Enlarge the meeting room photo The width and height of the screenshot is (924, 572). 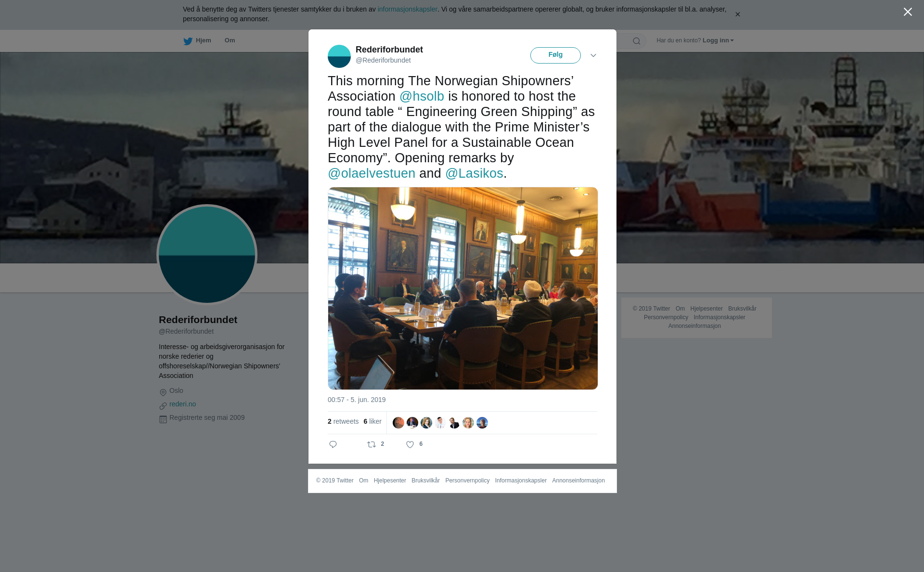[x=463, y=288]
